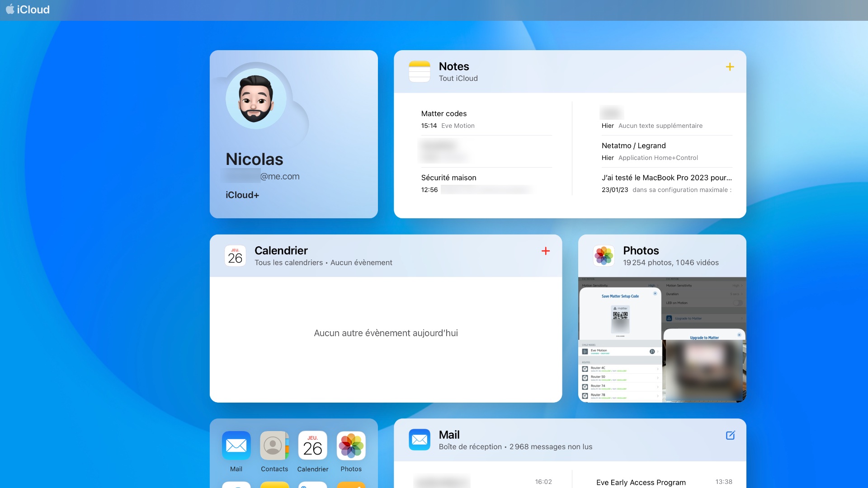Launch Photos from the apps grid
The width and height of the screenshot is (868, 488).
click(351, 446)
